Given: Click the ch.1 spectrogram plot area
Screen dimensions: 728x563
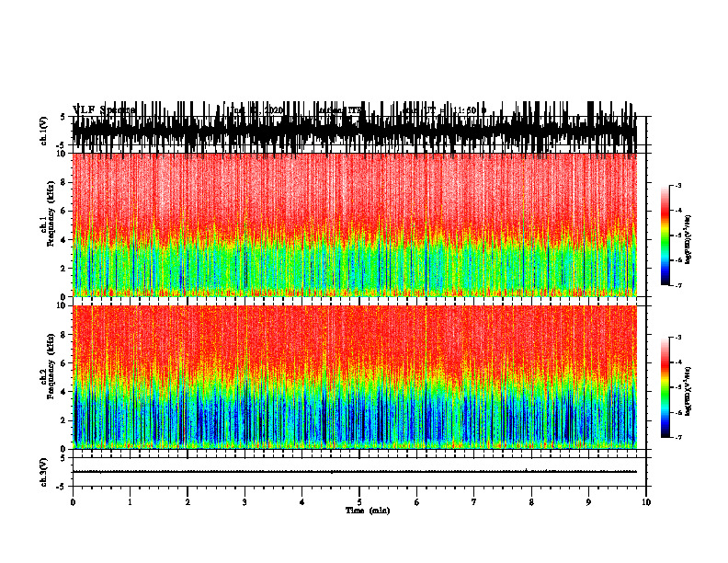Looking at the screenshot, I should tap(355, 224).
